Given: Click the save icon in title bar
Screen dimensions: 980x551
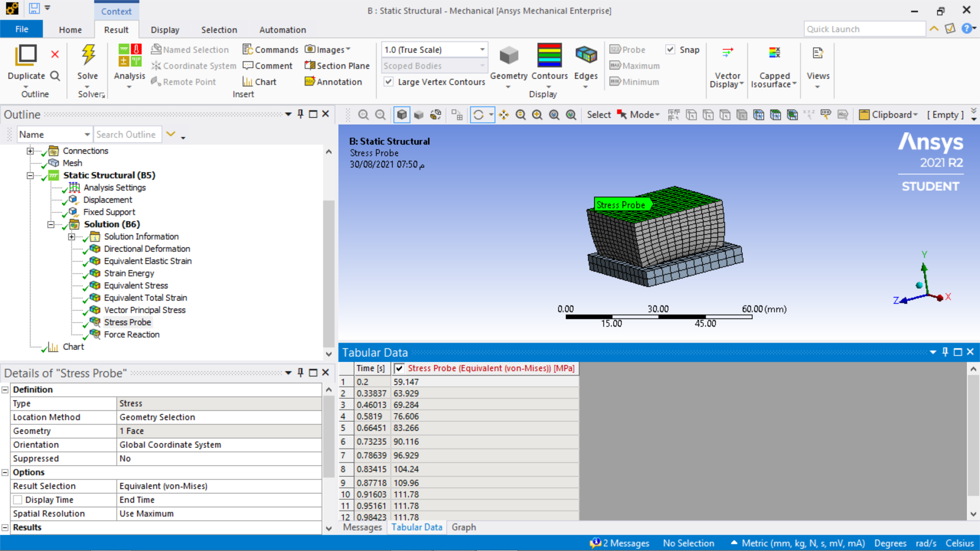Looking at the screenshot, I should coord(34,8).
